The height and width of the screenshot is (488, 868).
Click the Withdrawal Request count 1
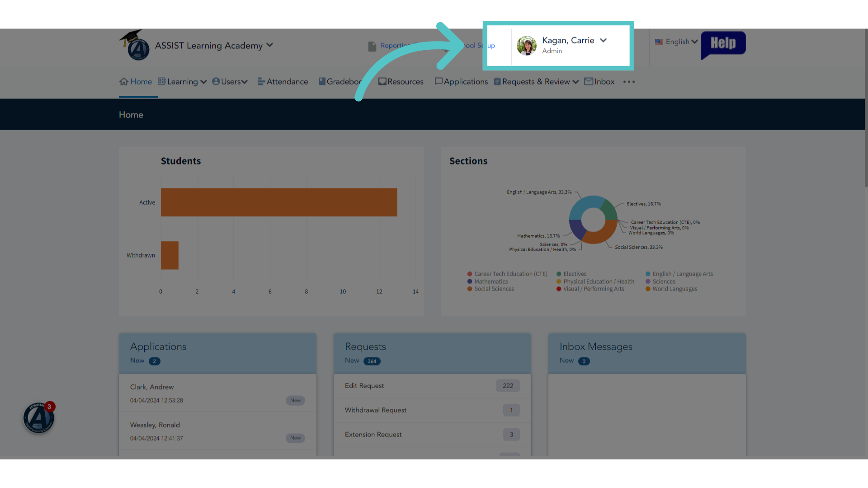[x=511, y=410]
